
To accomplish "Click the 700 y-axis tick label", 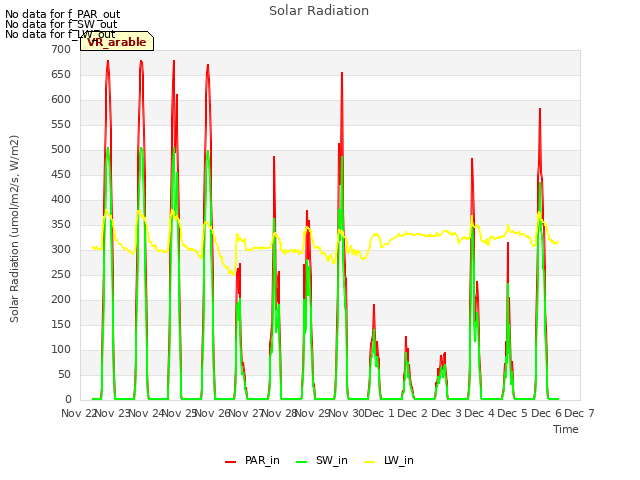I will 61,50.
